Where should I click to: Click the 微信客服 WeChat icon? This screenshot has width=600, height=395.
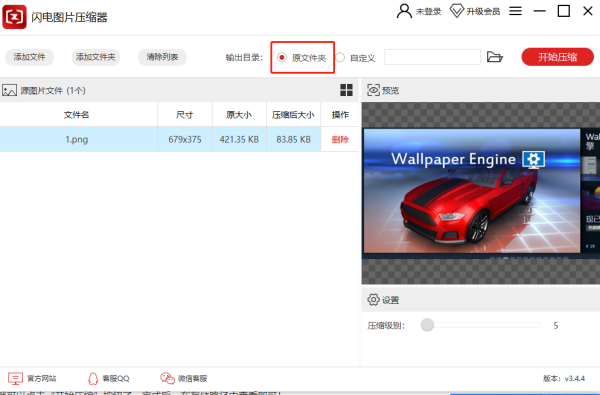pyautogui.click(x=167, y=379)
